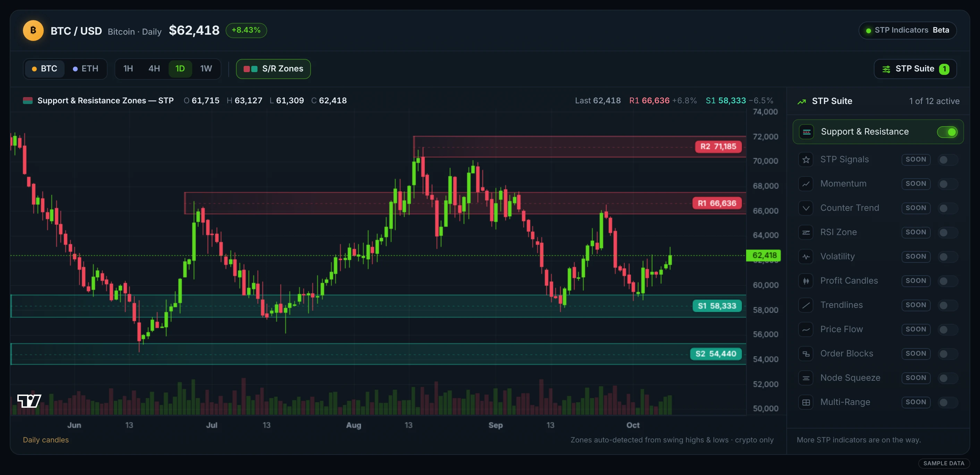Click the S1 58,333 support label

pos(717,306)
